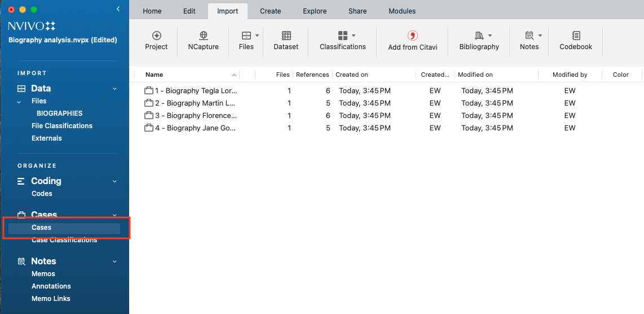Select case 1 - Biography Tegla Lor...
644x314 pixels.
point(196,90)
